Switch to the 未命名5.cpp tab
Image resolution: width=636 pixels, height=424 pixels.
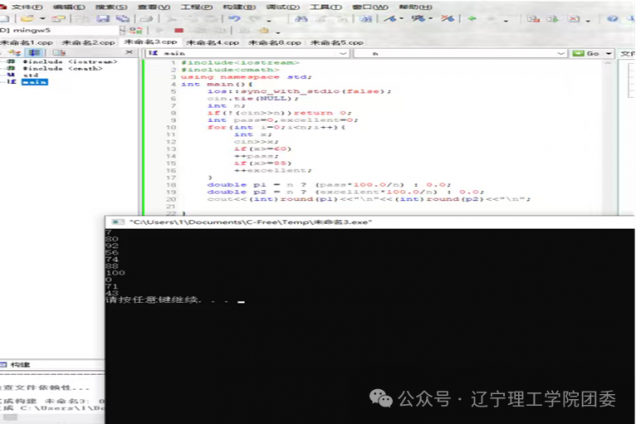pos(337,43)
